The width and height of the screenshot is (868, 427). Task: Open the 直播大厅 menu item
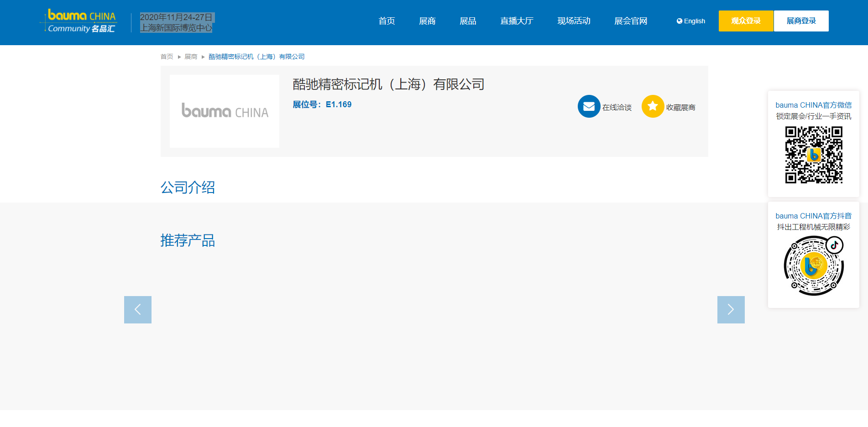point(517,21)
